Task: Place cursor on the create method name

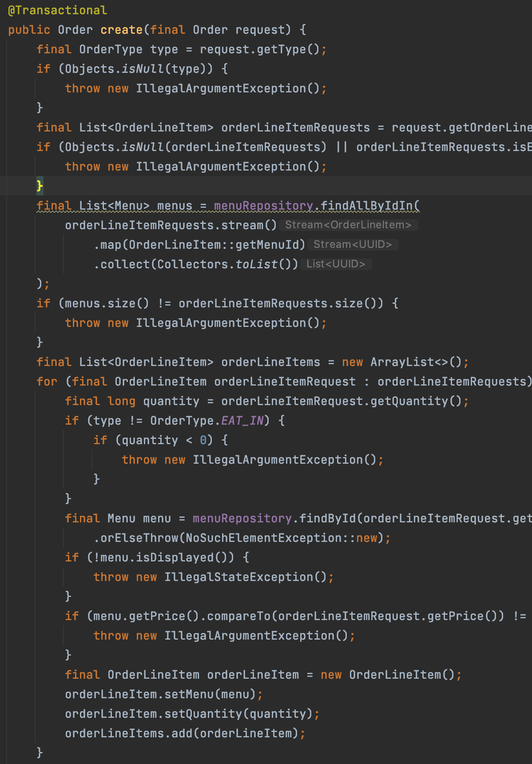Action: [121, 30]
